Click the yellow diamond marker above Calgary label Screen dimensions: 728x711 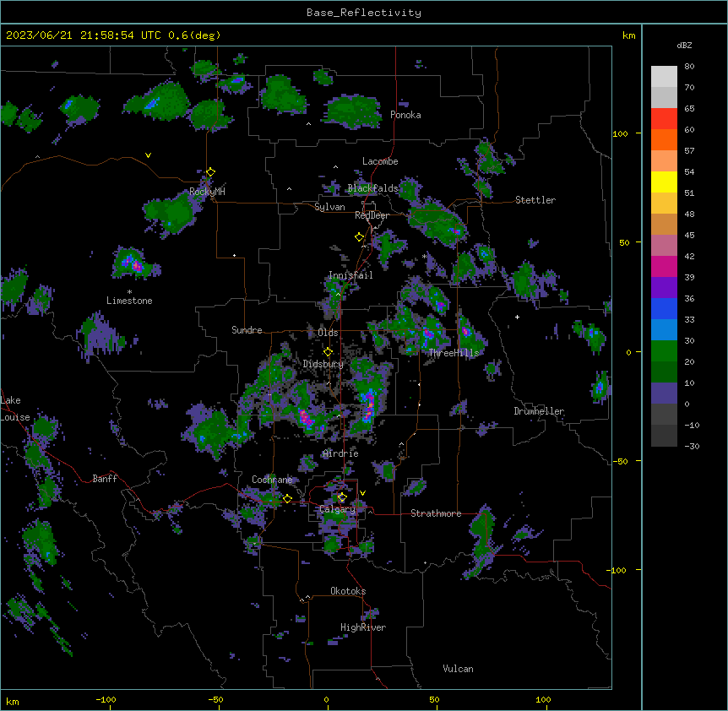pos(342,497)
